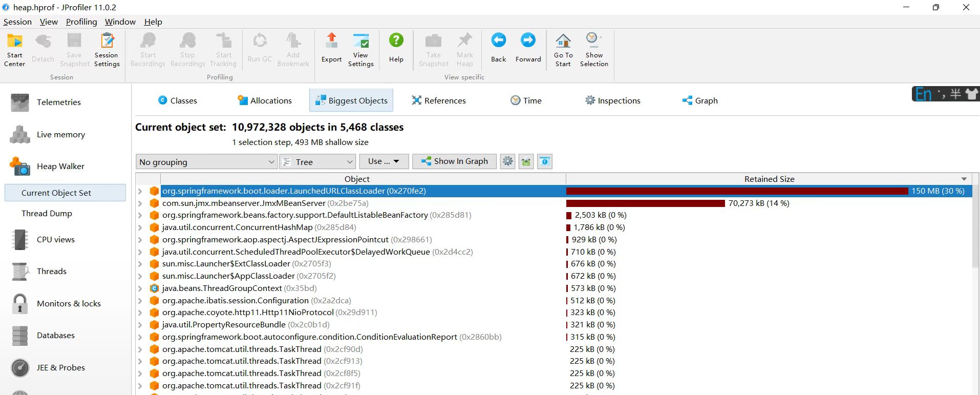The width and height of the screenshot is (980, 395).
Task: Switch to the Classes view
Action: pos(177,100)
